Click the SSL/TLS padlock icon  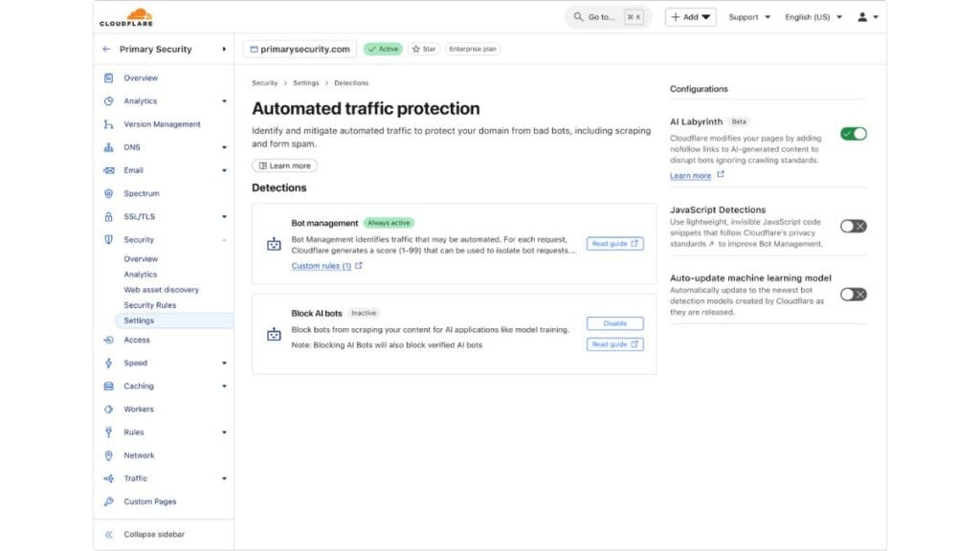109,217
